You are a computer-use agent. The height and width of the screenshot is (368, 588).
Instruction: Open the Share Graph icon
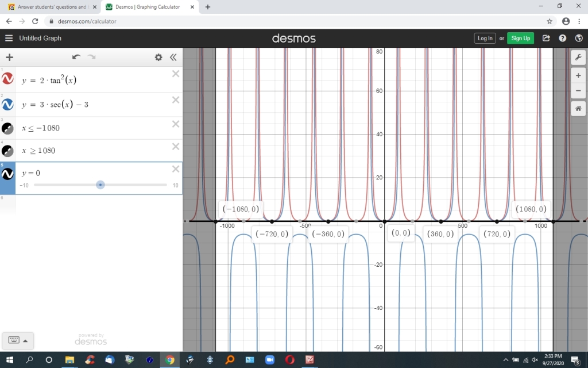pyautogui.click(x=546, y=38)
